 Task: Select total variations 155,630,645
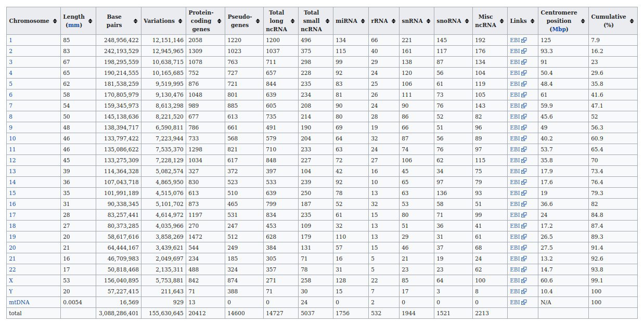coord(165,313)
